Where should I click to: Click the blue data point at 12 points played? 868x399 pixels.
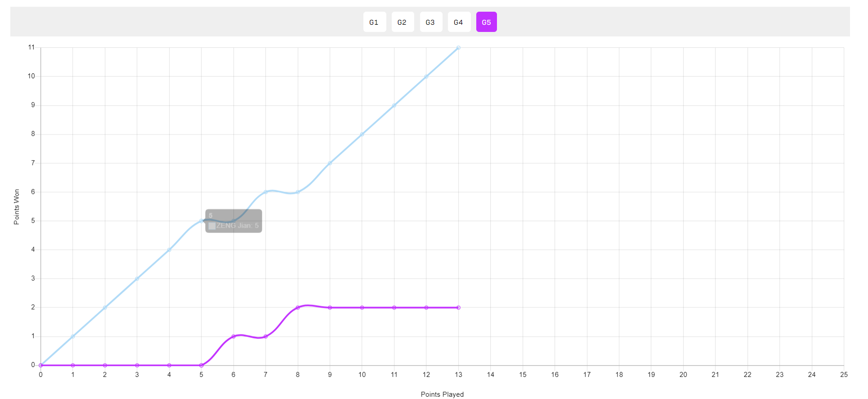(x=426, y=76)
